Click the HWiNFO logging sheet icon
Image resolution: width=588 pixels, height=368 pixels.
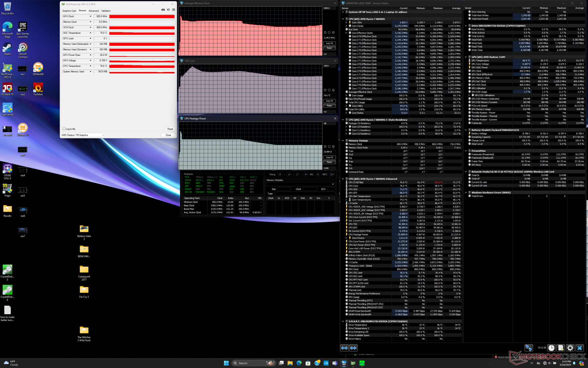click(560, 348)
